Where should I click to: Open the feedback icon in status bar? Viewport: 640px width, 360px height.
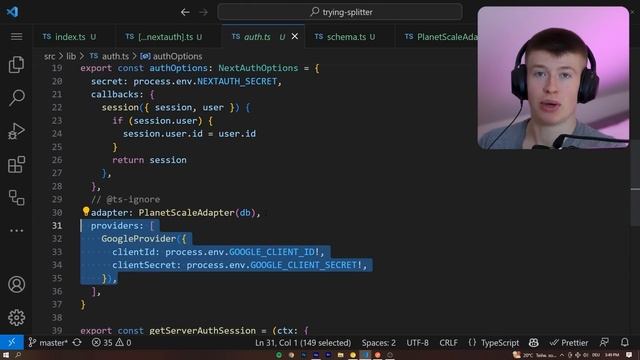point(604,342)
